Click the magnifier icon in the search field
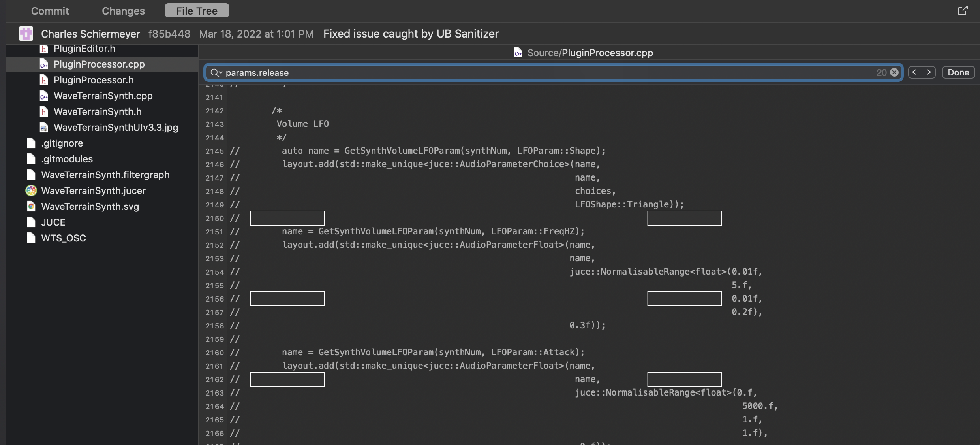Image resolution: width=980 pixels, height=445 pixels. (215, 73)
